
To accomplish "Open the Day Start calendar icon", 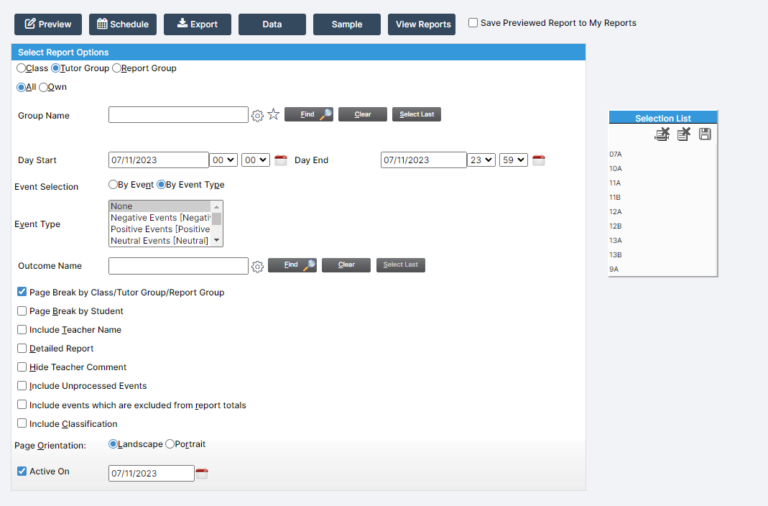I will tap(281, 160).
